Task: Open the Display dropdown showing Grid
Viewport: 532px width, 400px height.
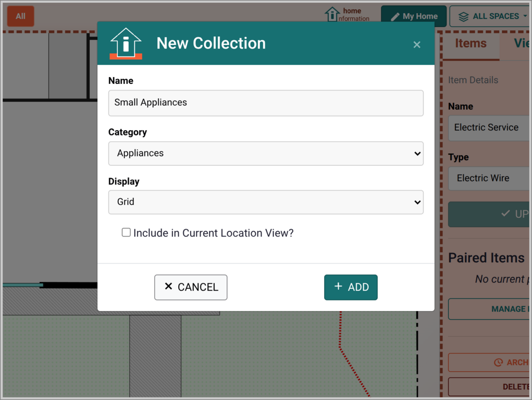Action: click(266, 202)
